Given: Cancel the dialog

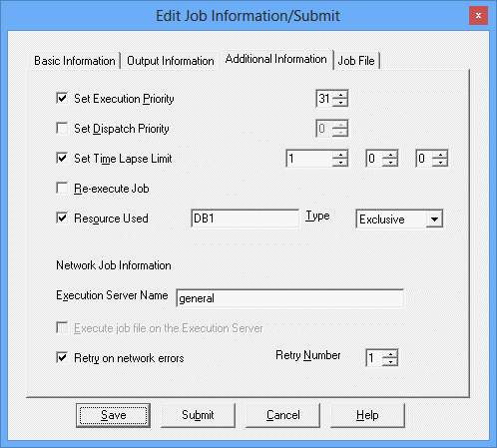Looking at the screenshot, I should click(x=282, y=415).
